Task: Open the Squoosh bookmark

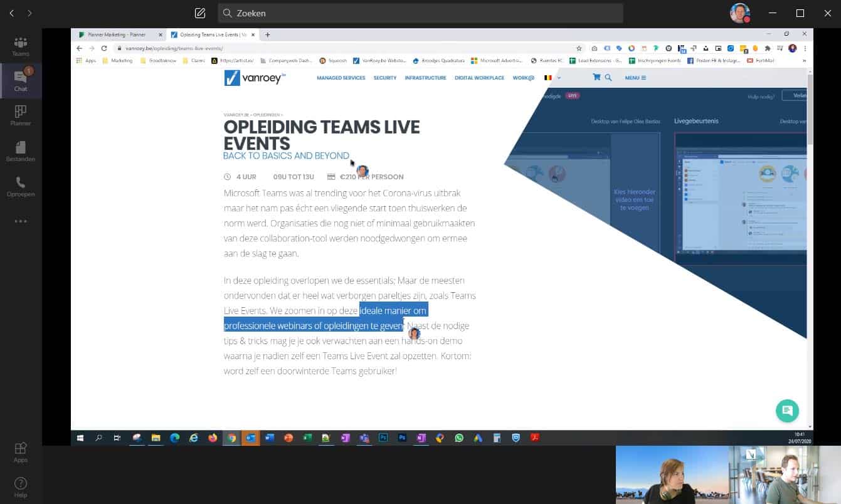Action: coord(333,61)
